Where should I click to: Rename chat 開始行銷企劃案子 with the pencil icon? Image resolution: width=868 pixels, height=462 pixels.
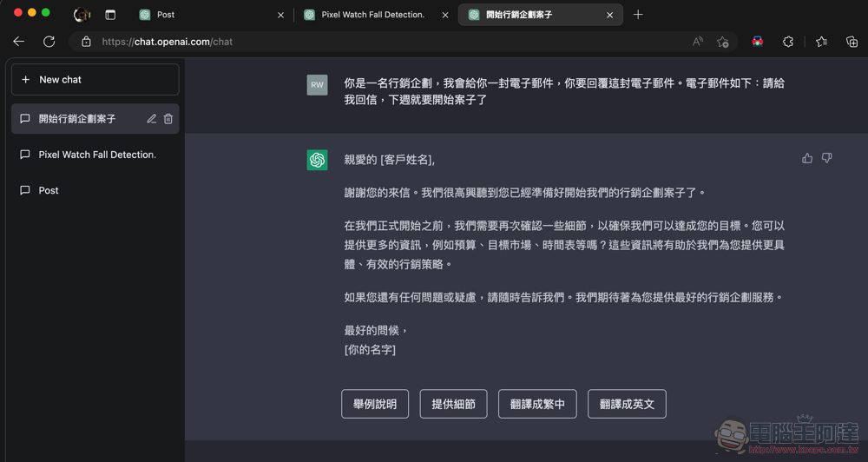[x=151, y=119]
